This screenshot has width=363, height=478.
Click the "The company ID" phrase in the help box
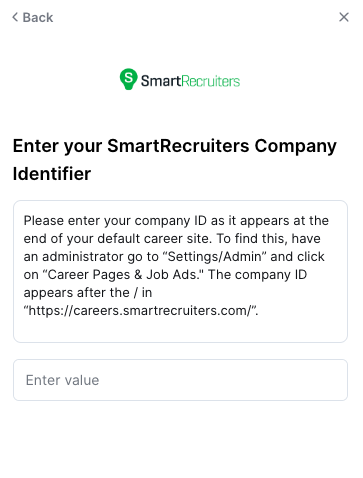(x=257, y=275)
